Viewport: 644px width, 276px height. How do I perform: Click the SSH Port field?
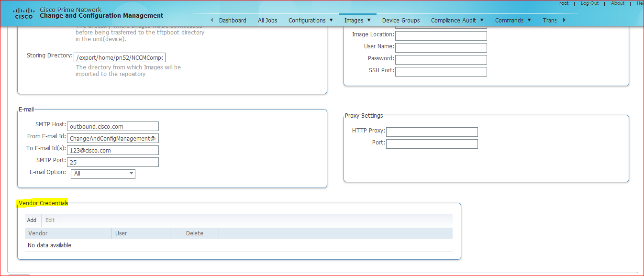coord(441,72)
